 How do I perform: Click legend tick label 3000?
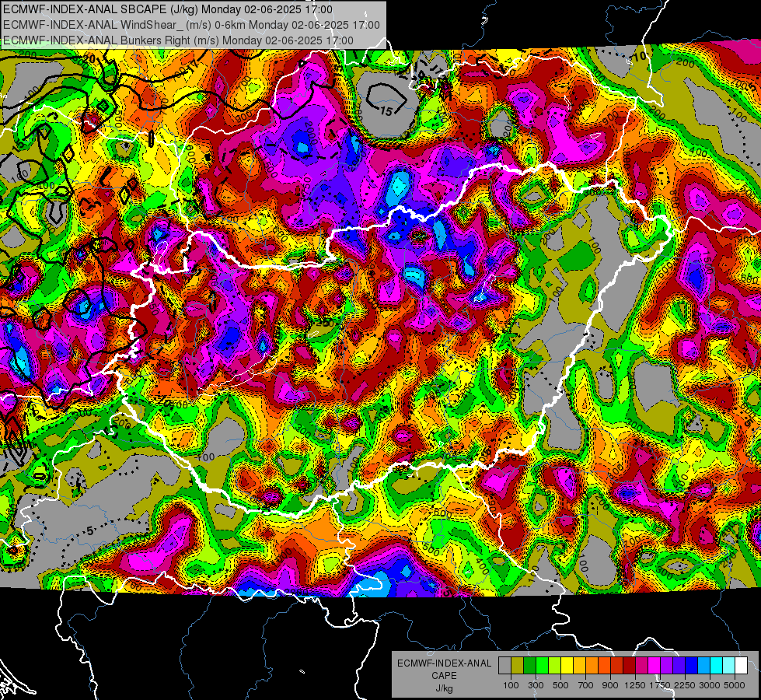(x=710, y=685)
